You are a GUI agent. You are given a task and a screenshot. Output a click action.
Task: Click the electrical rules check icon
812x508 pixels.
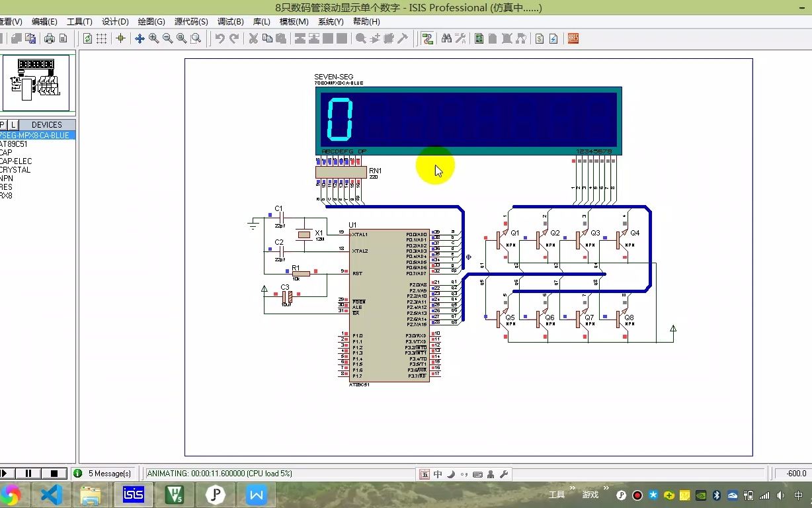tap(553, 38)
